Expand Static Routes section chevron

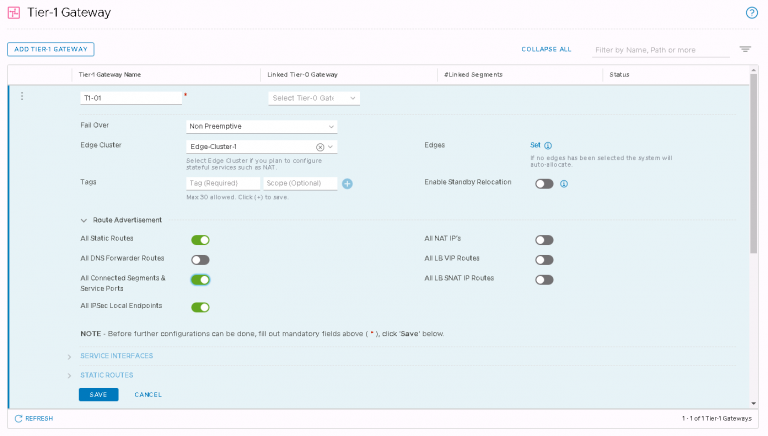[69, 376]
